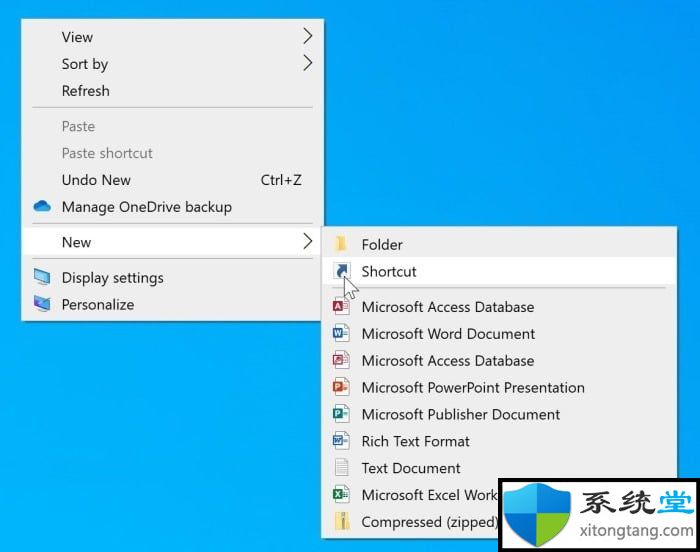700x552 pixels.
Task: Open the Sort by menu entry
Action: [x=172, y=63]
